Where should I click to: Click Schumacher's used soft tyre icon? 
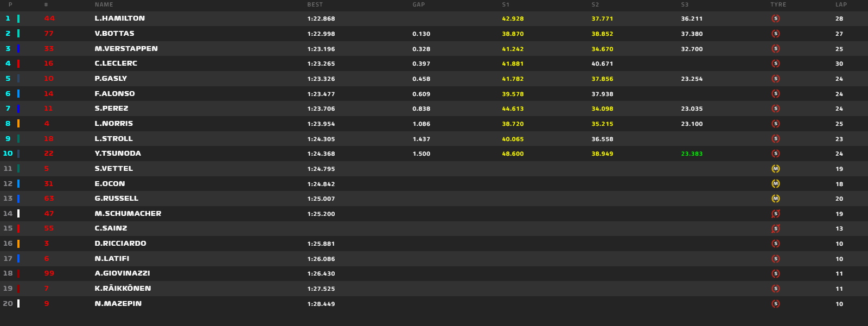[776, 214]
